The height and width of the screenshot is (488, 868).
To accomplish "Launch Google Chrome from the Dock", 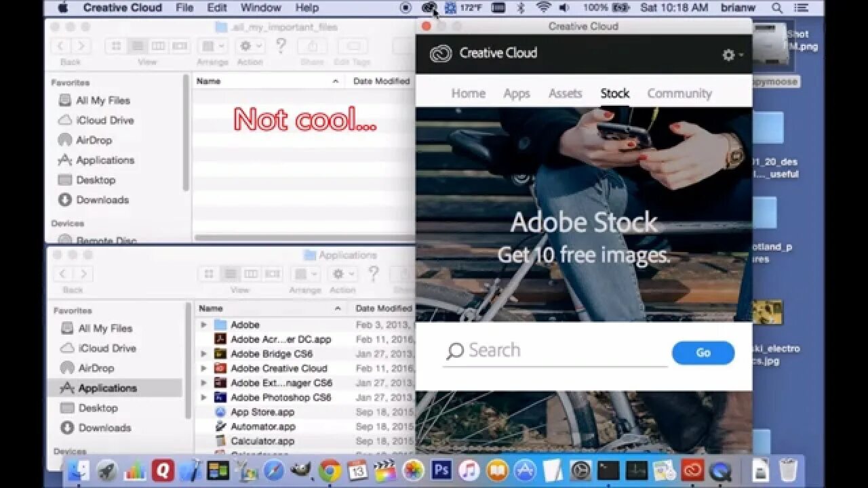I will [330, 470].
